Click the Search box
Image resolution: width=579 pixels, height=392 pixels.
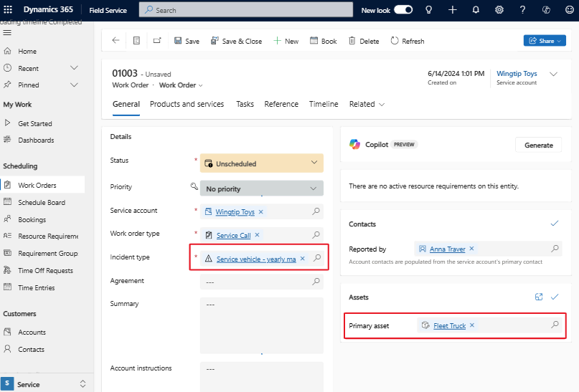tap(246, 10)
